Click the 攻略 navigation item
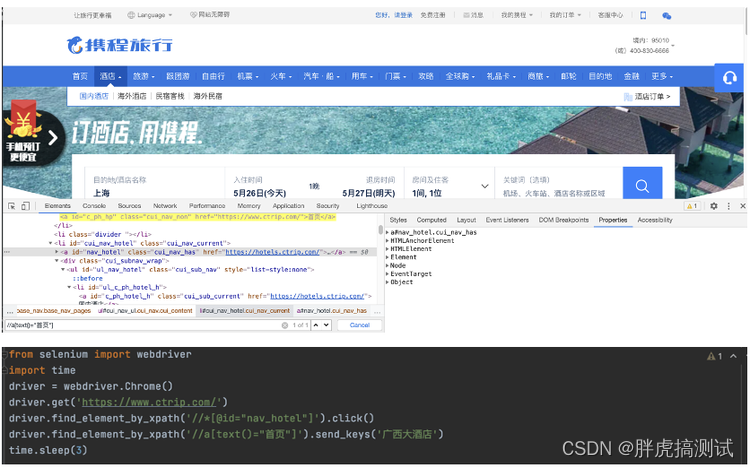The image size is (750, 468). (426, 76)
